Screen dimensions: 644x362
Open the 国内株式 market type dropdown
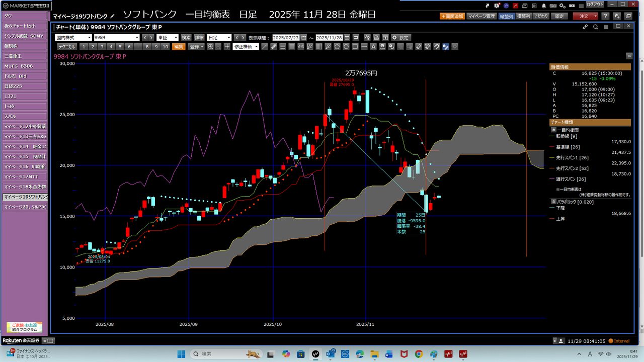[x=73, y=38]
